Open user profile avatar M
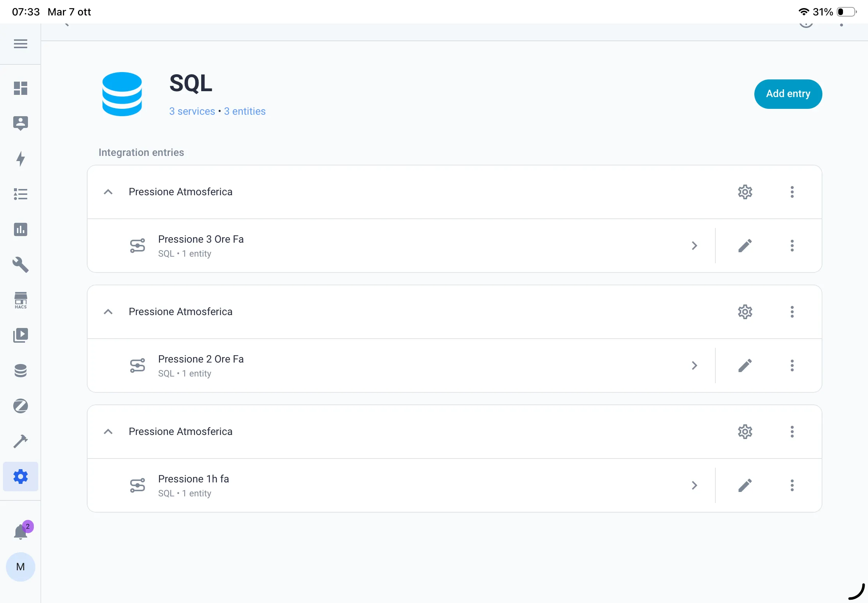Screen dimensions: 868x603 tap(20, 567)
